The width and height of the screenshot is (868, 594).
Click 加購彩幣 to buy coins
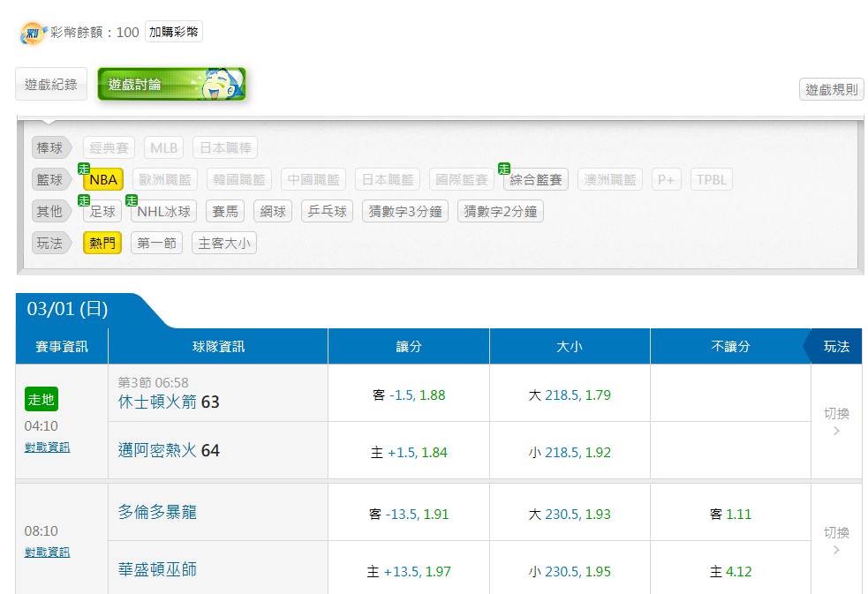(x=174, y=33)
